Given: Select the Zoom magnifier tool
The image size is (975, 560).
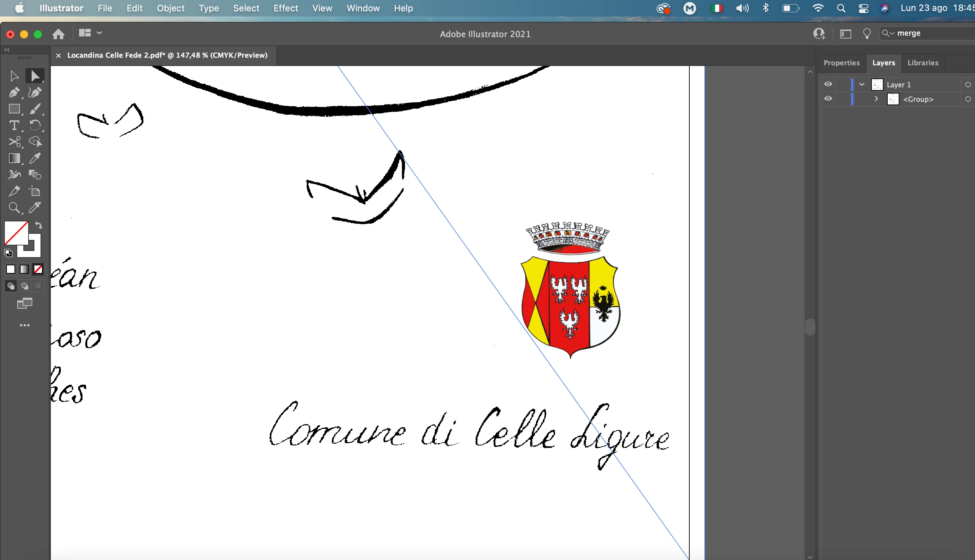Looking at the screenshot, I should [14, 208].
